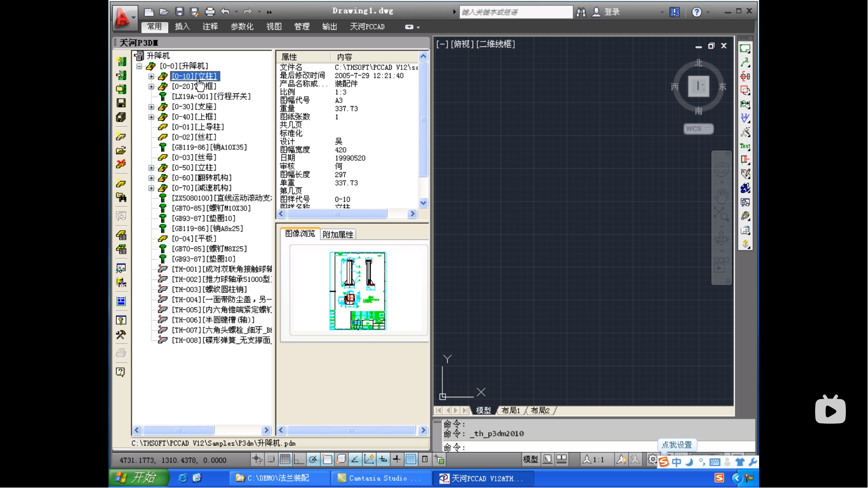Image resolution: width=868 pixels, height=488 pixels.
Task: Expand the [0-60][翻转机构] tree node
Action: (151, 178)
